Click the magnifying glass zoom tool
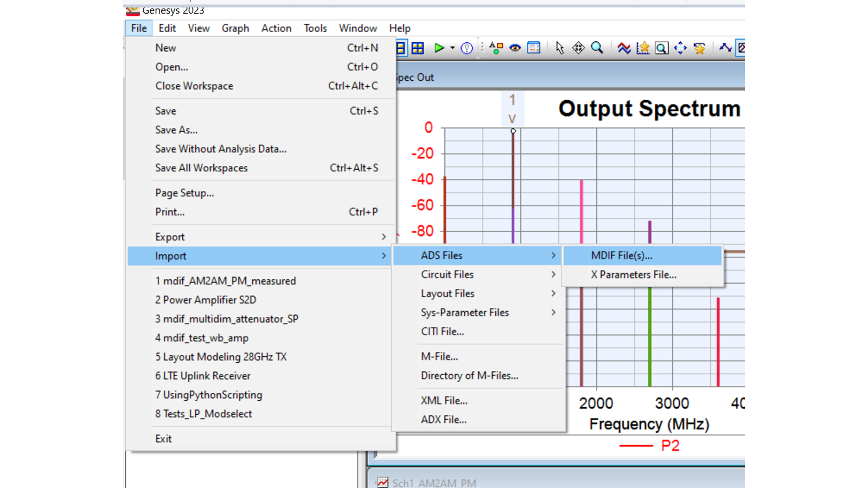Image resolution: width=868 pixels, height=488 pixels. (597, 48)
